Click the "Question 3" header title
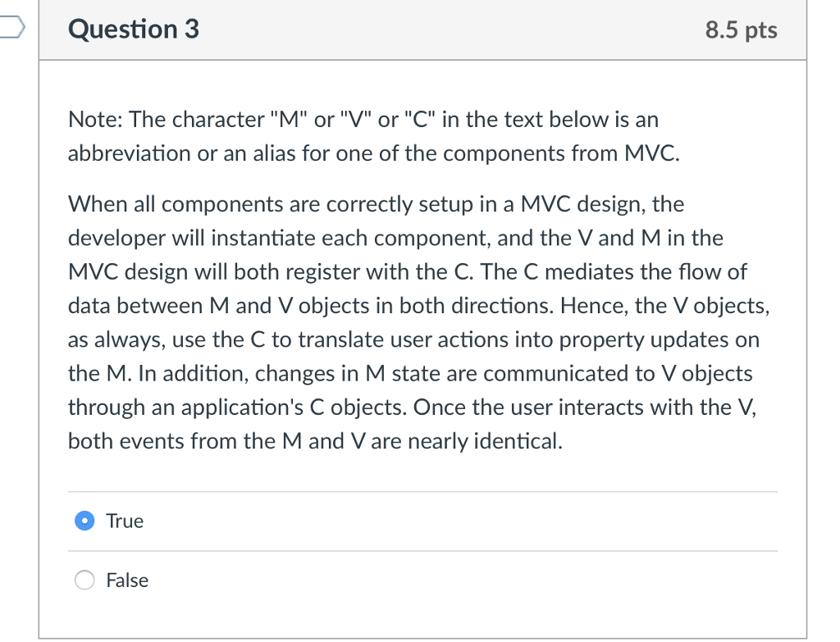 coord(133,29)
